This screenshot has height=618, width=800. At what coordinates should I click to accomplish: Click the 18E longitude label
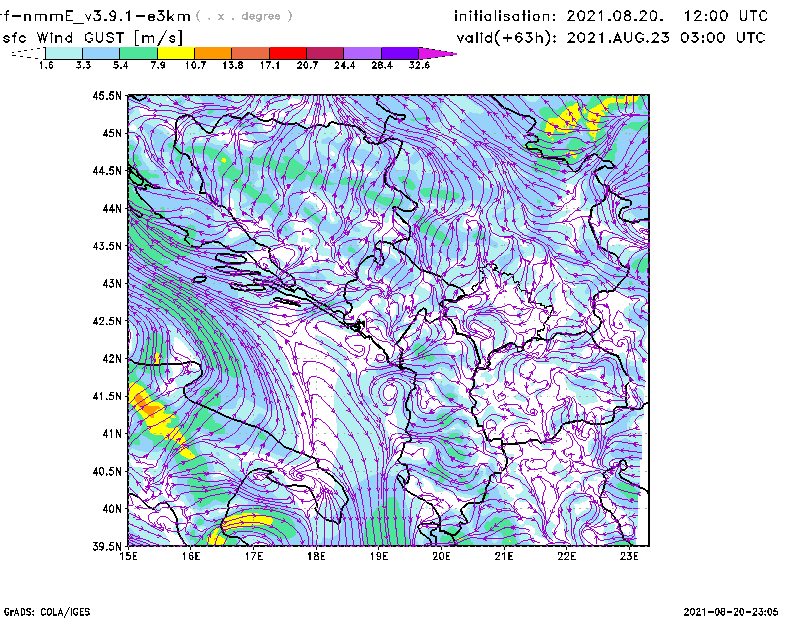[316, 556]
